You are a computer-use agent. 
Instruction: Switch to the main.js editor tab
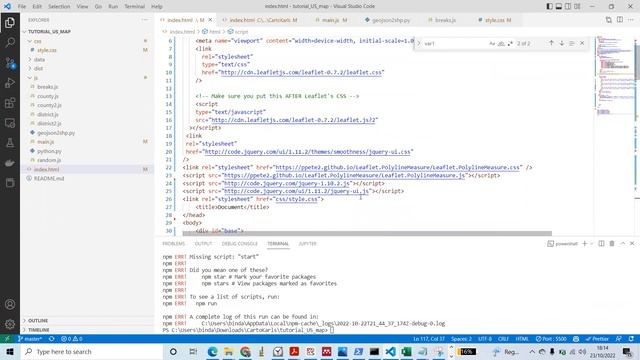coord(331,20)
